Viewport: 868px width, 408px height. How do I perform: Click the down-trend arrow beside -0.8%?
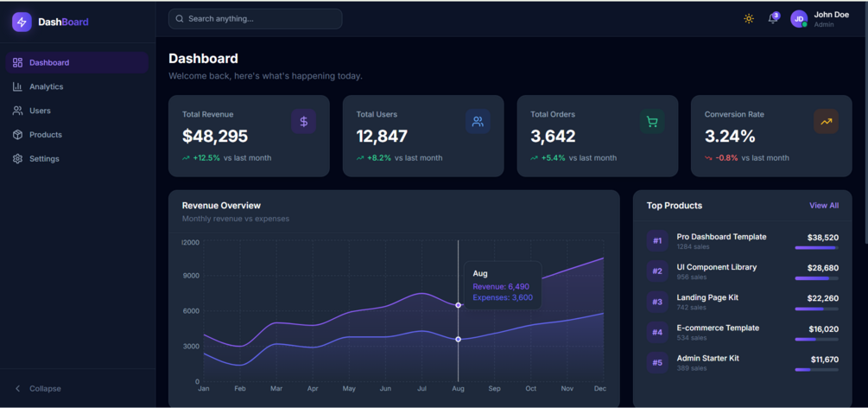point(708,158)
